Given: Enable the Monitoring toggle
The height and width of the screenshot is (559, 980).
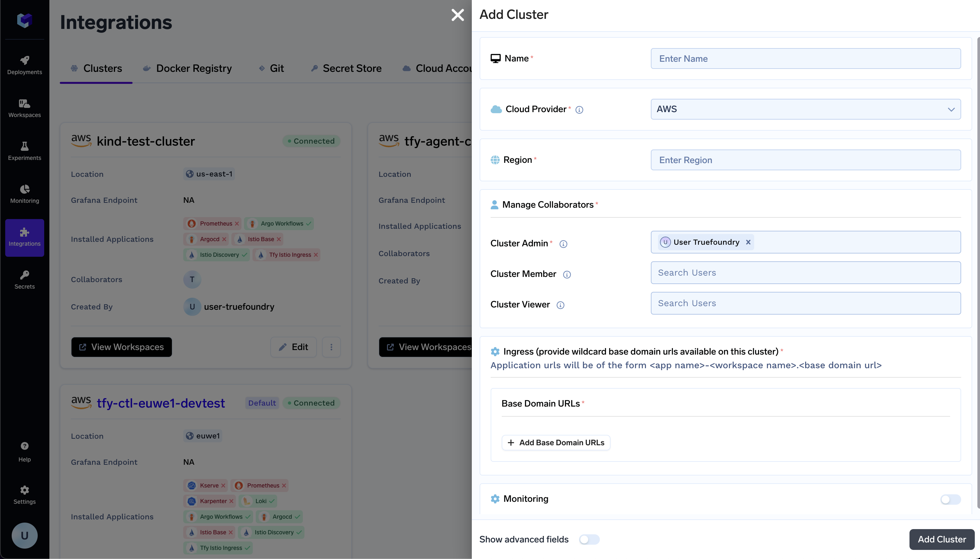Looking at the screenshot, I should [x=950, y=499].
